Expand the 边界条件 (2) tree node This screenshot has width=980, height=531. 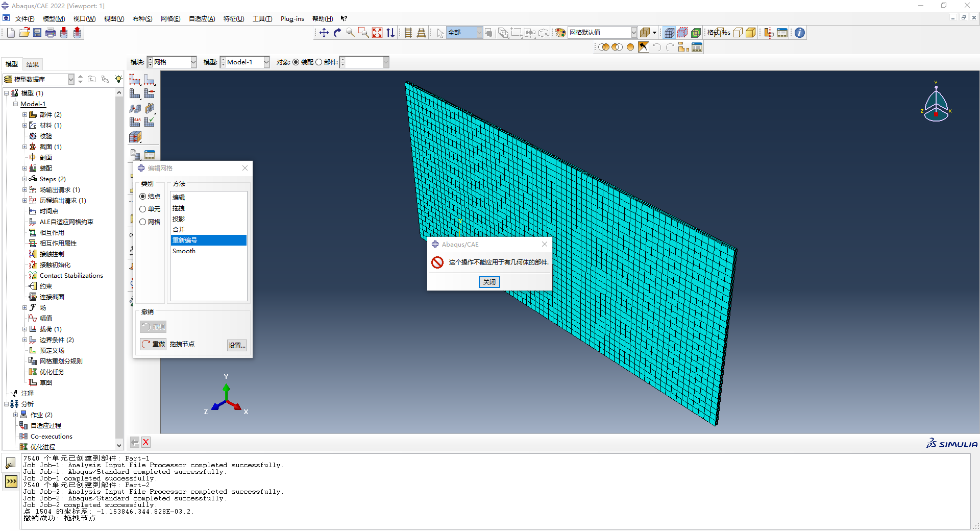(24, 340)
